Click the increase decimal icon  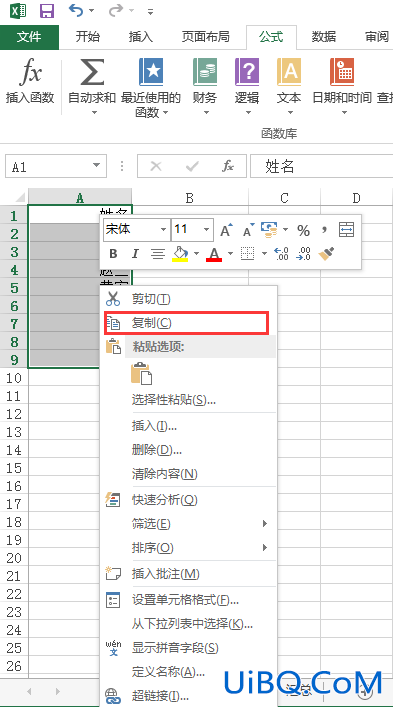pos(281,254)
